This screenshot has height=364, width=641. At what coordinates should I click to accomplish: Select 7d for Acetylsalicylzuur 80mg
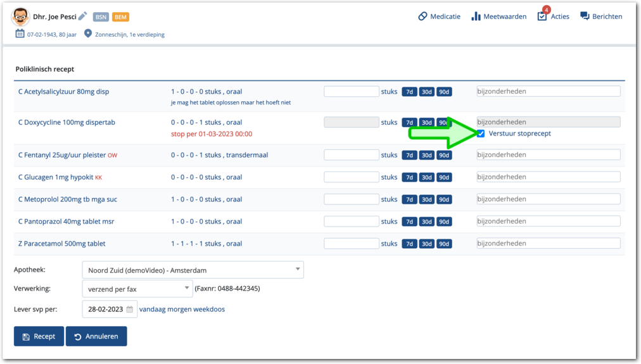[x=410, y=92]
